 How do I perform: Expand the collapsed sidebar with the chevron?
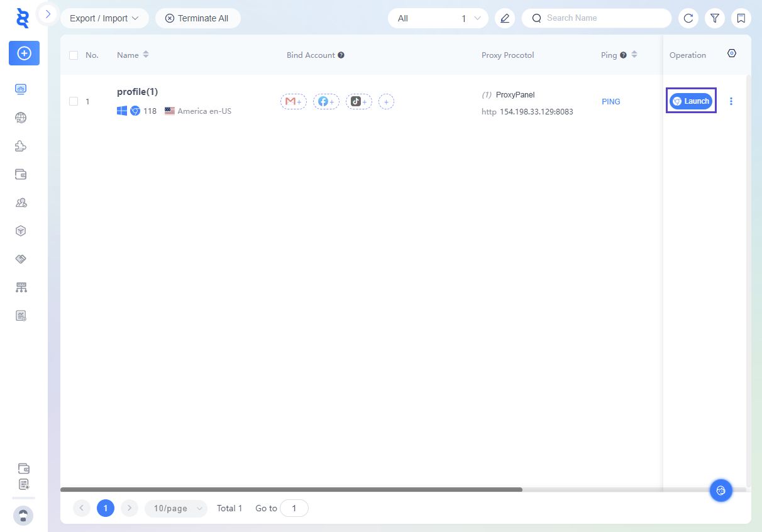[x=48, y=13]
